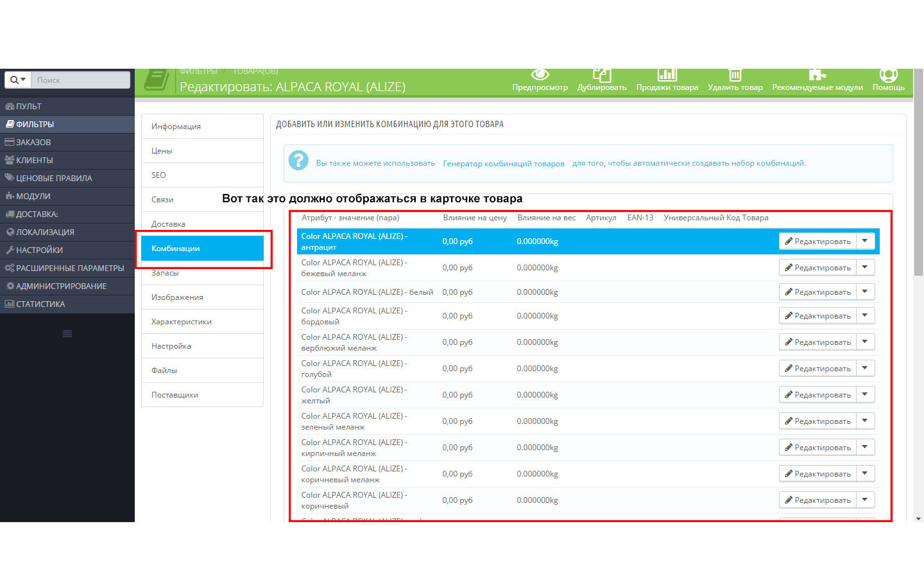The height and width of the screenshot is (578, 924).
Task: Switch to the Характеристики tab
Action: pos(202,322)
